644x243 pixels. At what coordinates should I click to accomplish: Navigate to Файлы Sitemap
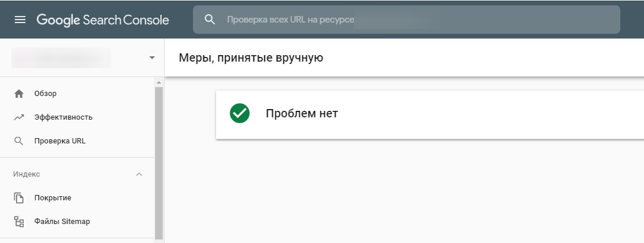pyautogui.click(x=62, y=222)
